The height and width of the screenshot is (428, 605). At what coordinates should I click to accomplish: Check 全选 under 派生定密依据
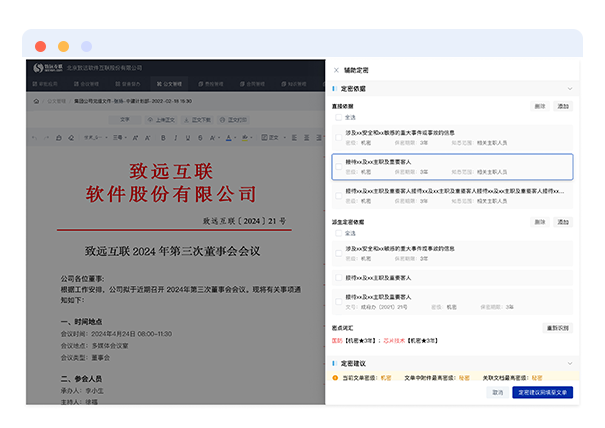[337, 233]
